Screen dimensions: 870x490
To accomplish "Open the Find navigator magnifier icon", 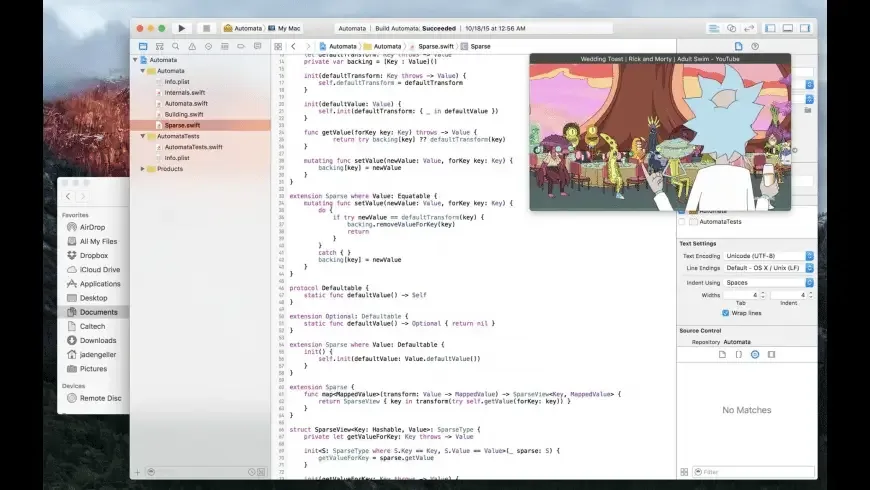I will coord(176,47).
